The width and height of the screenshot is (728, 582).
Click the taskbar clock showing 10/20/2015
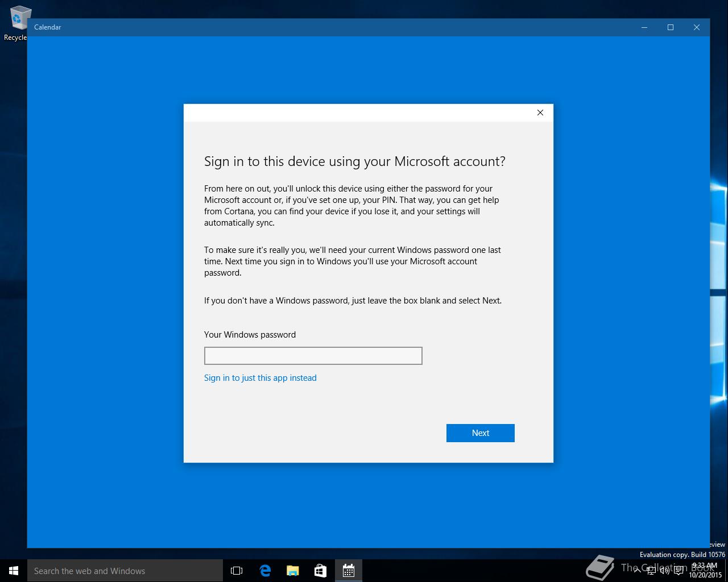point(705,571)
